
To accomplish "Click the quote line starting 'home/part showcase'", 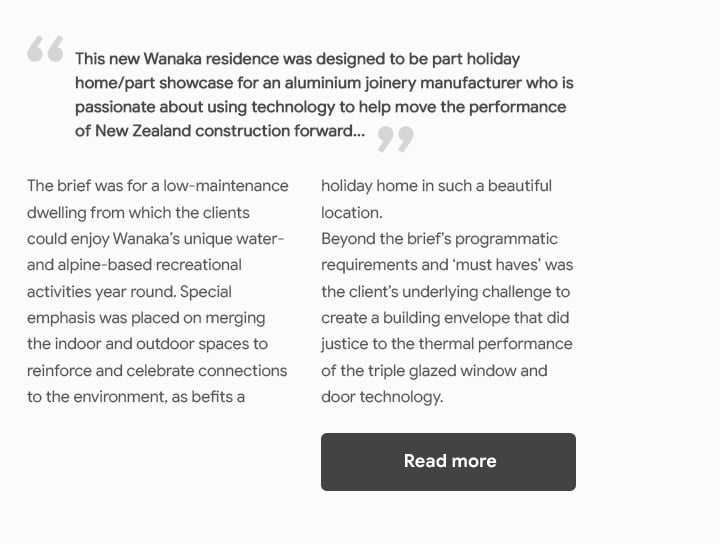I will point(324,83).
